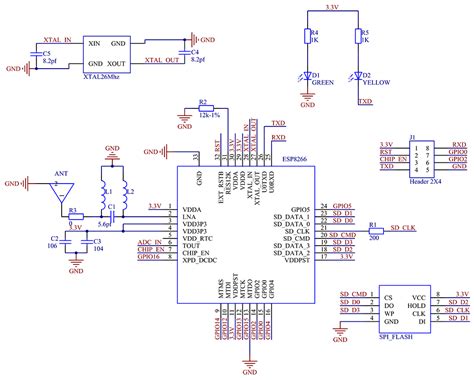Click the TOUT pin name

[191, 246]
